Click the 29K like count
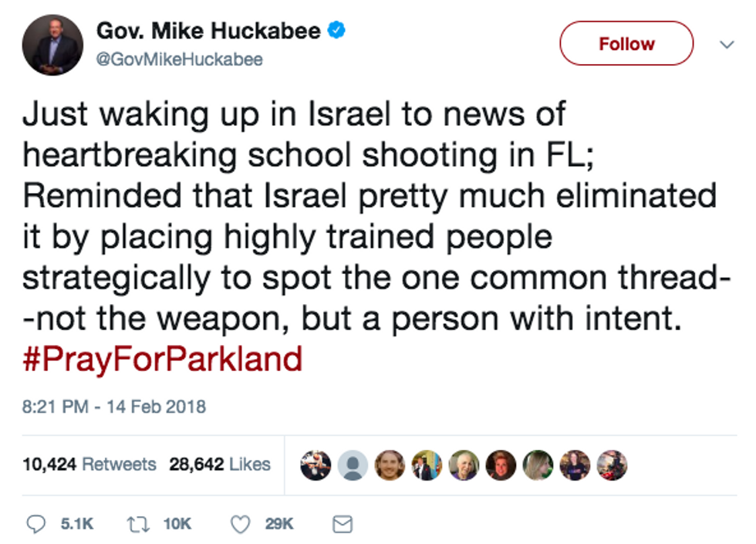The image size is (756, 544). (x=279, y=524)
